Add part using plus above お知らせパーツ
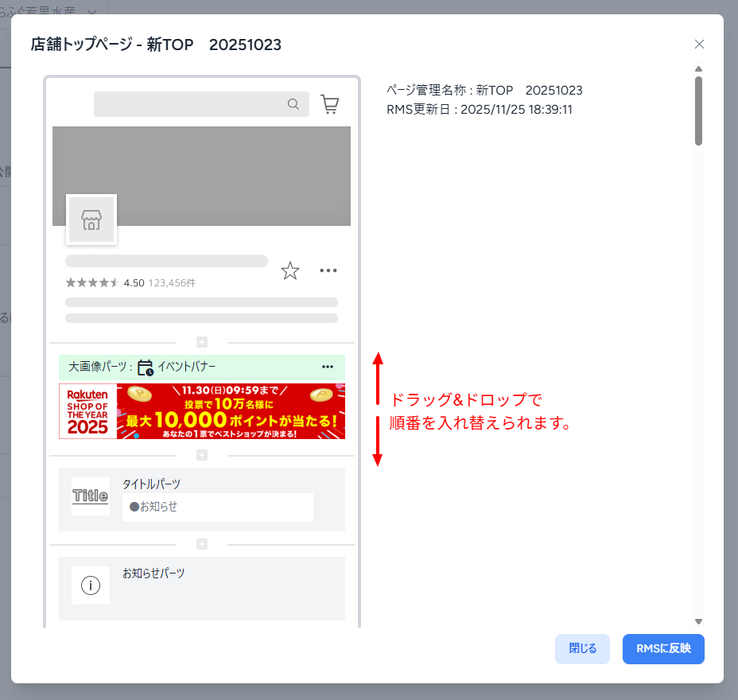The image size is (738, 700). click(x=202, y=544)
